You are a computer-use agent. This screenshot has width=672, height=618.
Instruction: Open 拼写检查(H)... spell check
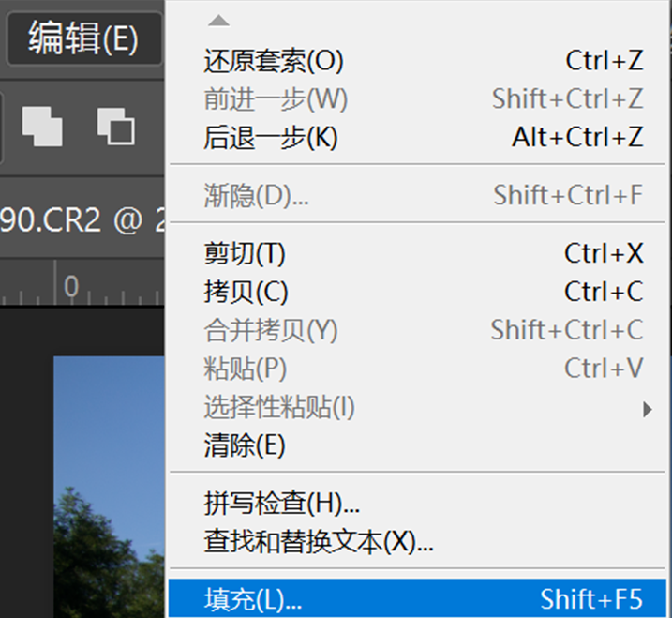281,503
